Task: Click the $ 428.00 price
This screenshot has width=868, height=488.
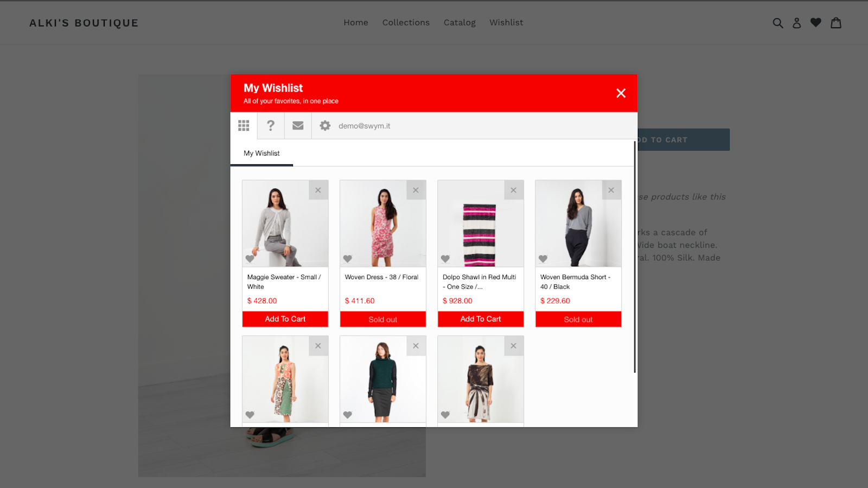Action: click(x=262, y=301)
